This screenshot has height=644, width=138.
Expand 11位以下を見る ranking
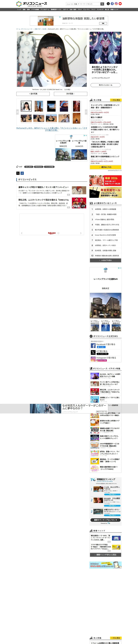point(105,260)
